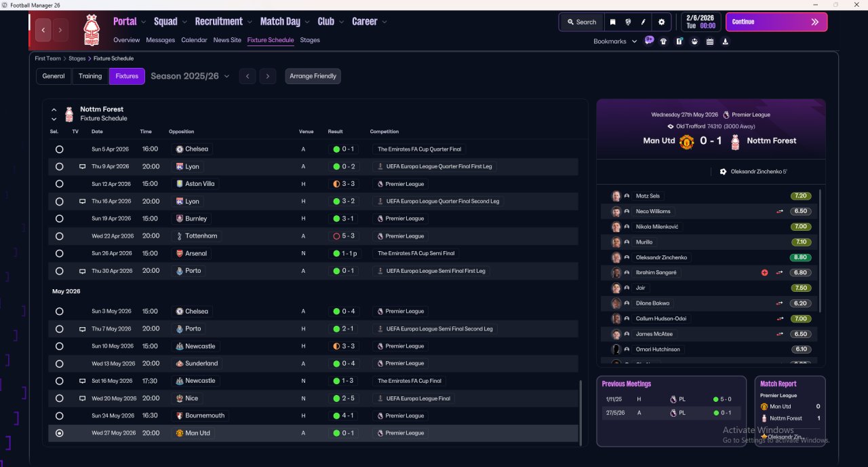Click the Continue button

776,22
